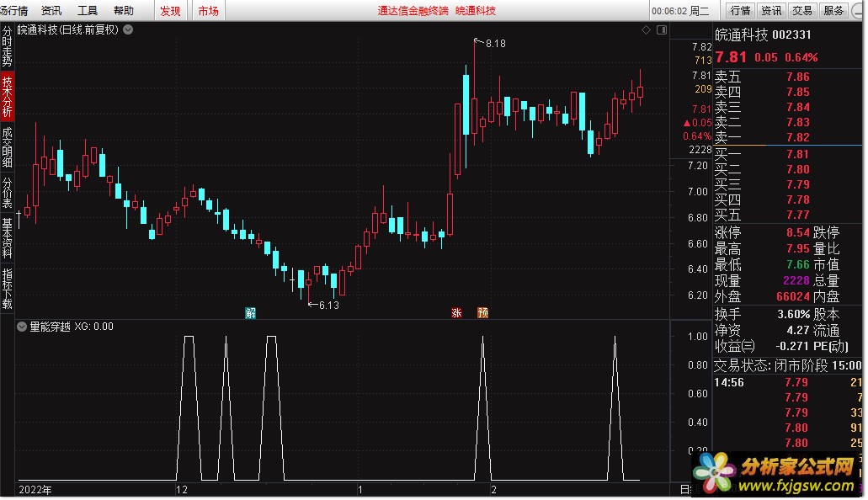Click the 涨 marker icon below the chart
868x500 pixels.
(456, 313)
